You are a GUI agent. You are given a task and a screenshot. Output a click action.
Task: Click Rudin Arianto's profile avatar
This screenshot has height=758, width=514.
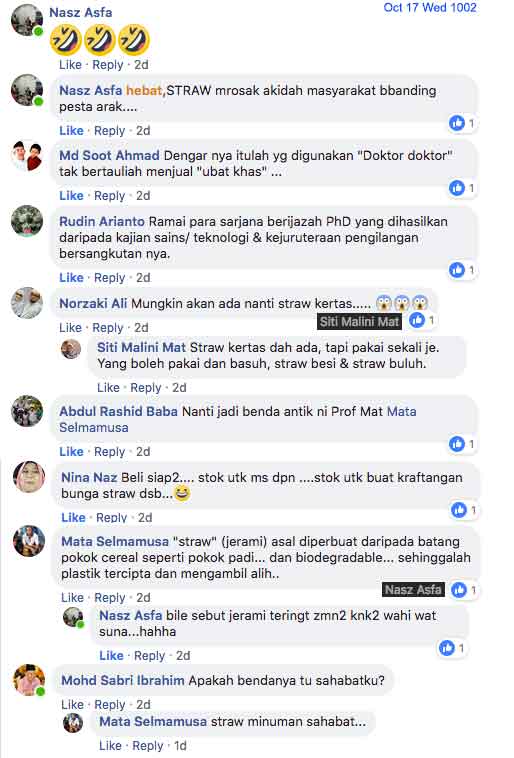[27, 221]
